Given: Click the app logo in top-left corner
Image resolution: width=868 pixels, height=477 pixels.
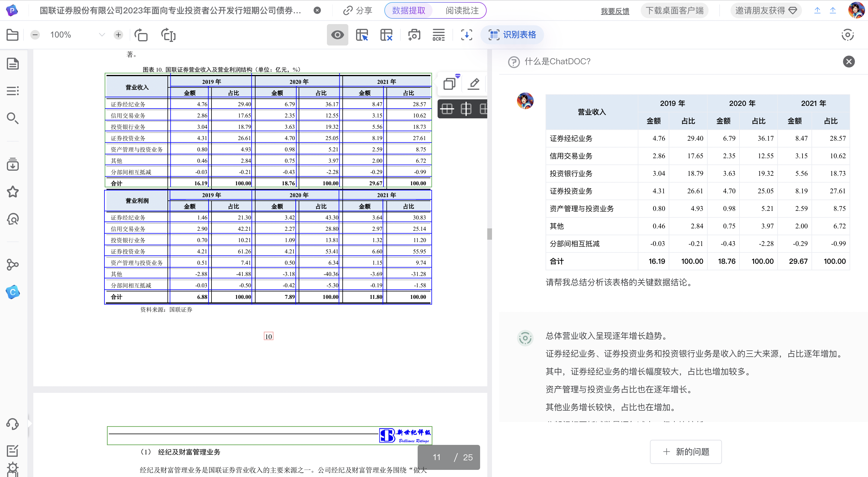Looking at the screenshot, I should click(12, 10).
